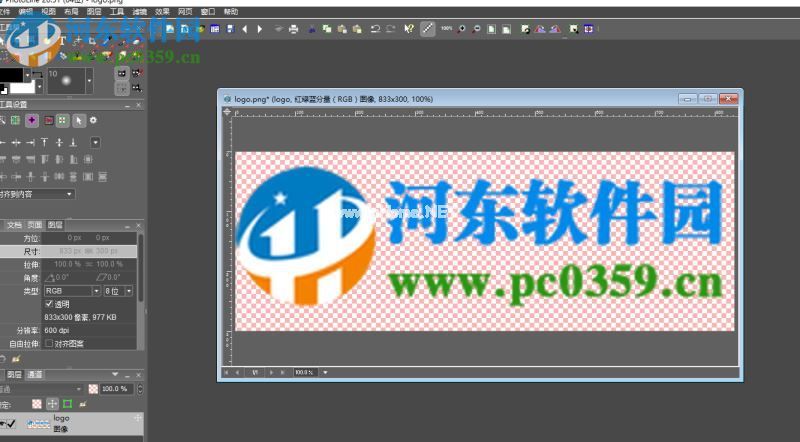Click the zoom out magnifier icon
800x442 pixels.
tap(476, 29)
